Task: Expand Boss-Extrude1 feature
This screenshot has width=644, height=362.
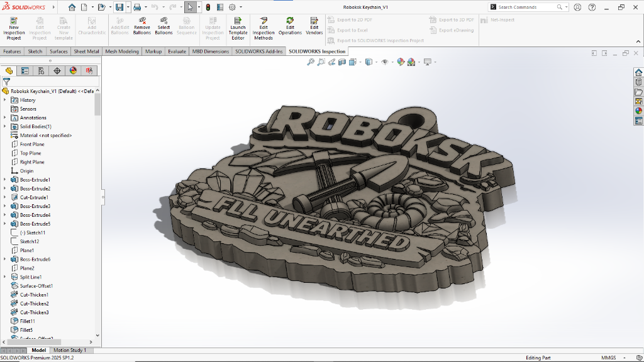Action: (5, 179)
